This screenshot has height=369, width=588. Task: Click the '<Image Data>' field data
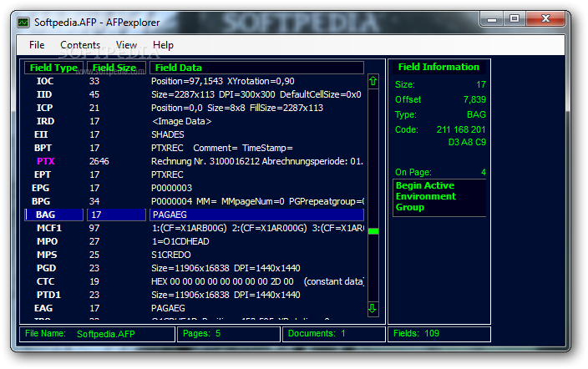(181, 121)
